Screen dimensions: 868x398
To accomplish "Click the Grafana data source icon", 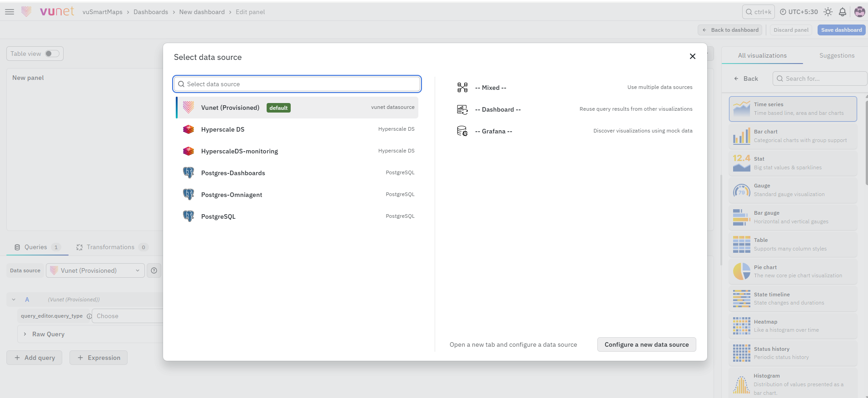I will [462, 131].
